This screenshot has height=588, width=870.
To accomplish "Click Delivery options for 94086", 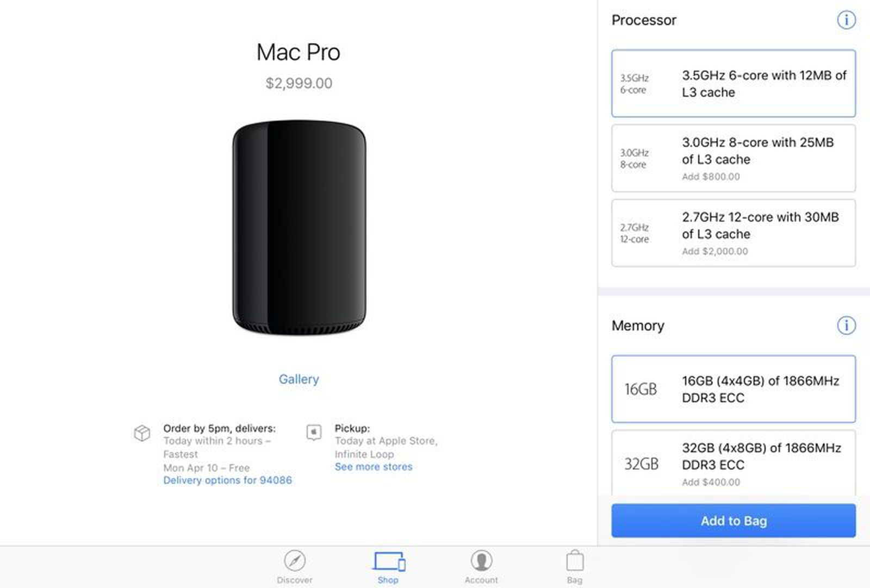I will point(227,480).
